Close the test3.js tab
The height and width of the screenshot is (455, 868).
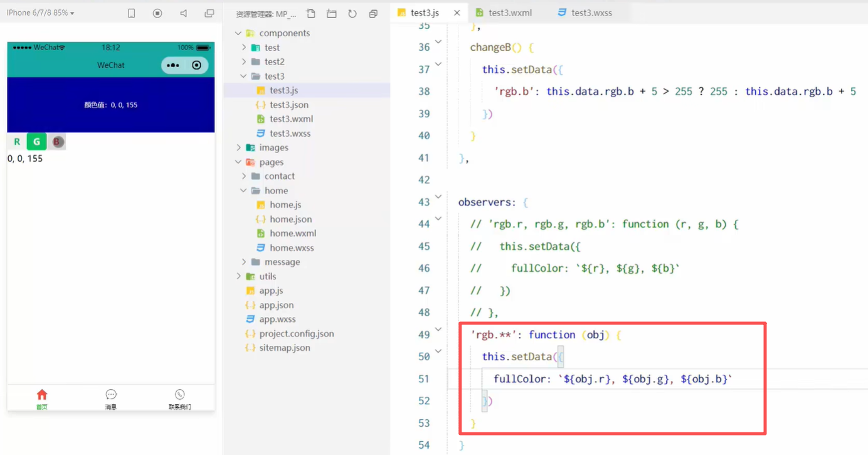pos(457,13)
